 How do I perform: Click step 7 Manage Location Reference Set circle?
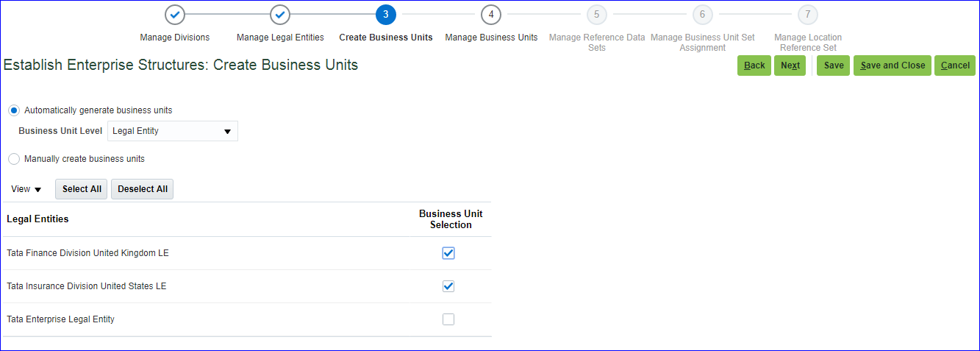pos(808,15)
